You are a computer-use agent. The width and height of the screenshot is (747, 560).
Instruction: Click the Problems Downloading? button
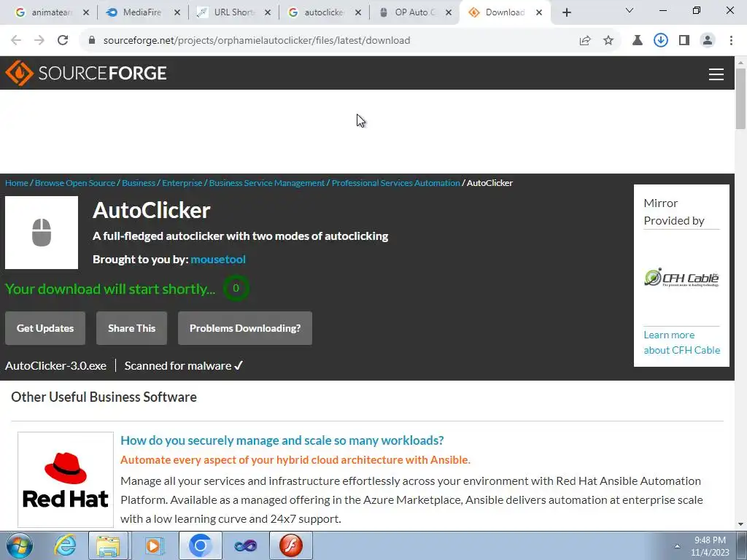[245, 328]
